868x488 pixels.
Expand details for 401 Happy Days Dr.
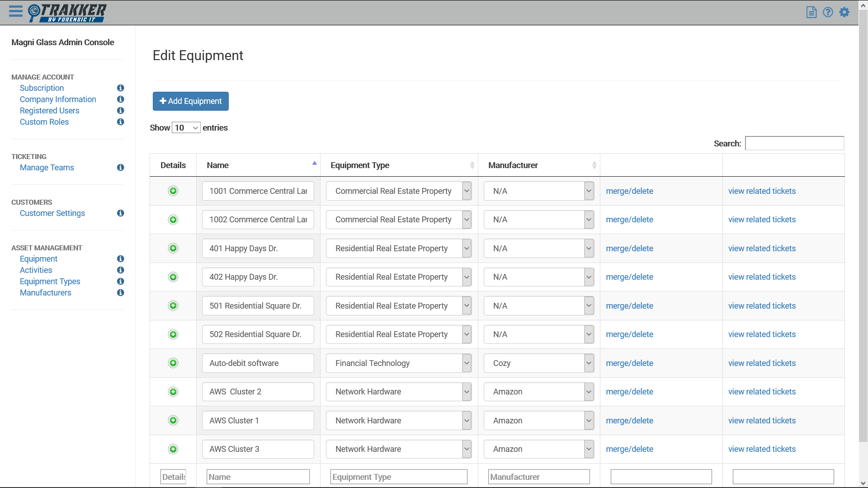[x=173, y=249]
